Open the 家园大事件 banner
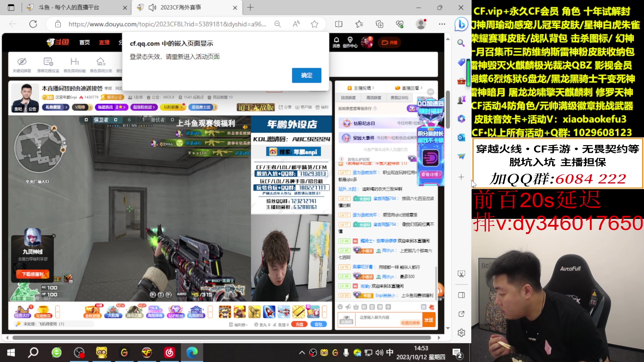This screenshot has width=644, height=362. (x=377, y=138)
